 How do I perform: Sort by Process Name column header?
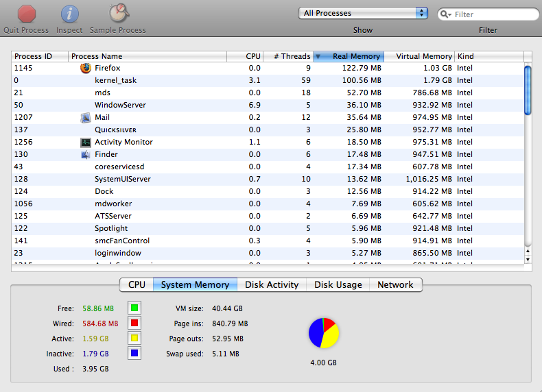coord(148,56)
